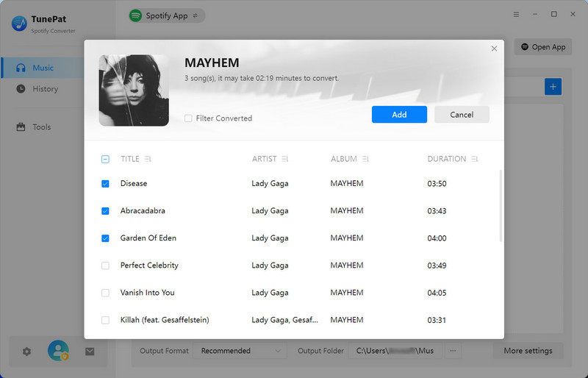Click the TunePat logo icon

(19, 24)
